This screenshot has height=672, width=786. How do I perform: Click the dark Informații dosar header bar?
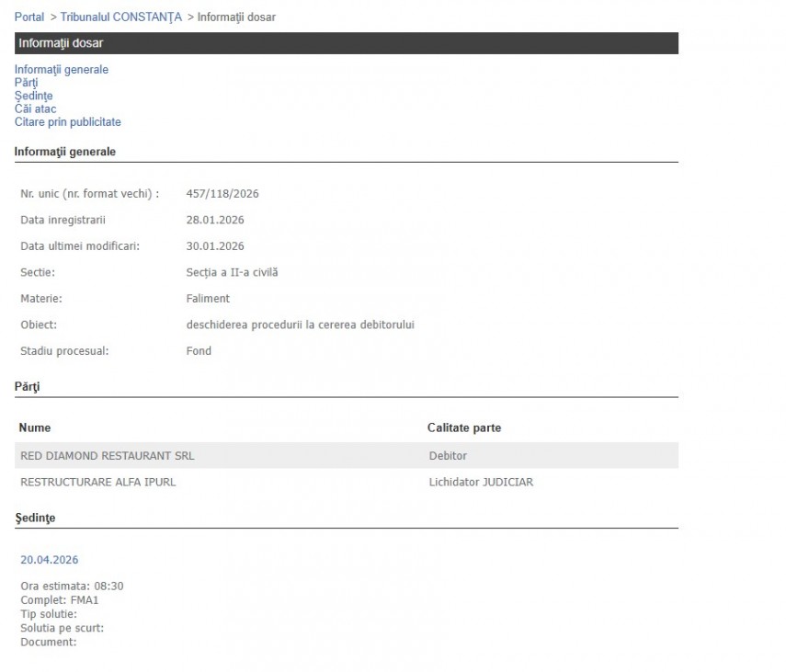(x=346, y=43)
